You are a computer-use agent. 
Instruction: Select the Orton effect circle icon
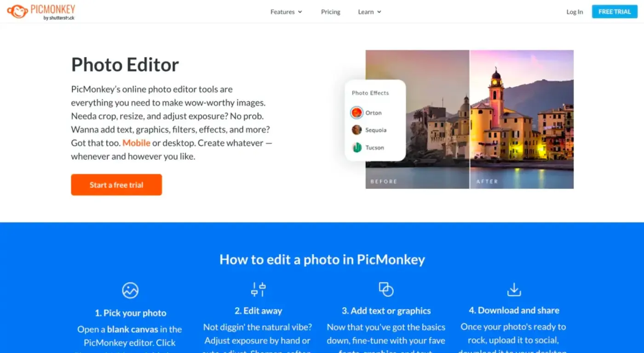[356, 112]
